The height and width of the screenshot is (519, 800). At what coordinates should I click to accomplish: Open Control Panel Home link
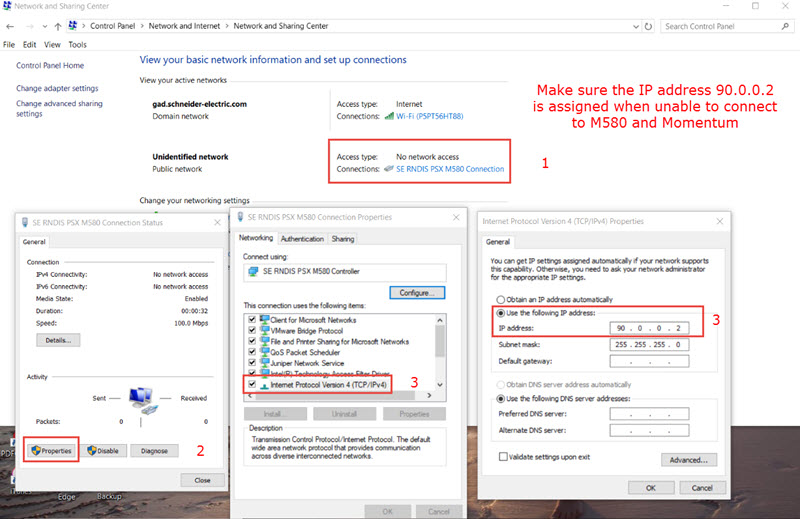tap(50, 65)
